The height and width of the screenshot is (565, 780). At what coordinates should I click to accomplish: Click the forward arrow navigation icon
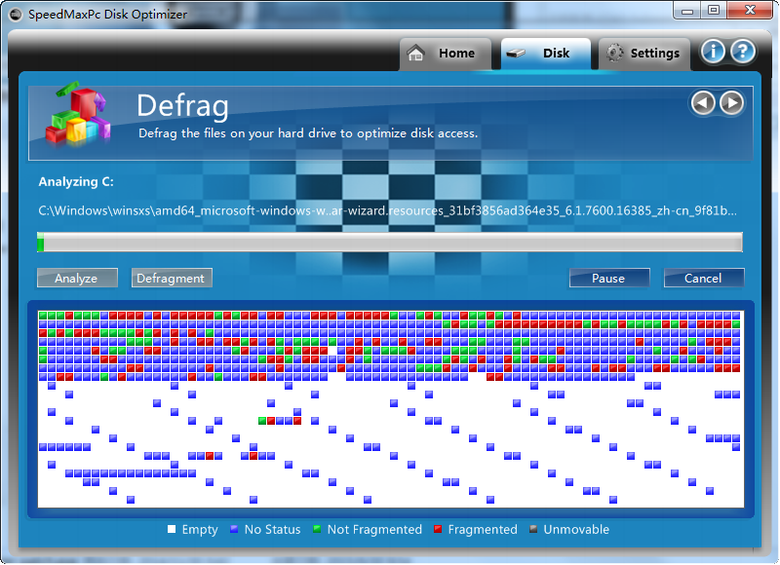pos(732,103)
